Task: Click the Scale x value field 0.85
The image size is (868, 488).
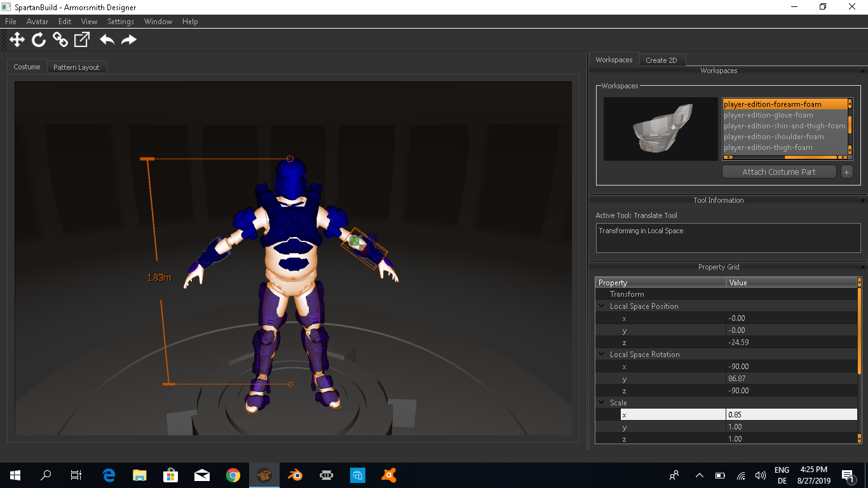Action: coord(791,415)
